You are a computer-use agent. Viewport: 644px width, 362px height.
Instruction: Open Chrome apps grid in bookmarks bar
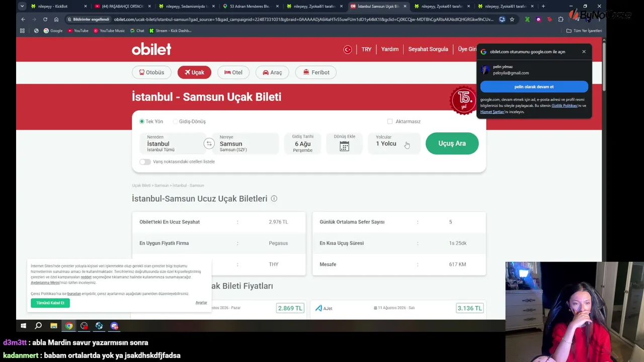pos(22,31)
